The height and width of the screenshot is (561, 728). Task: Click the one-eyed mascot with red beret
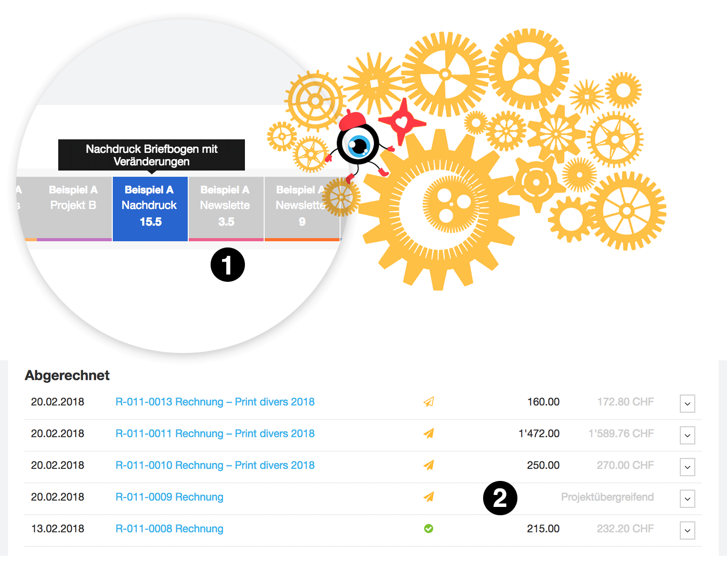(359, 146)
